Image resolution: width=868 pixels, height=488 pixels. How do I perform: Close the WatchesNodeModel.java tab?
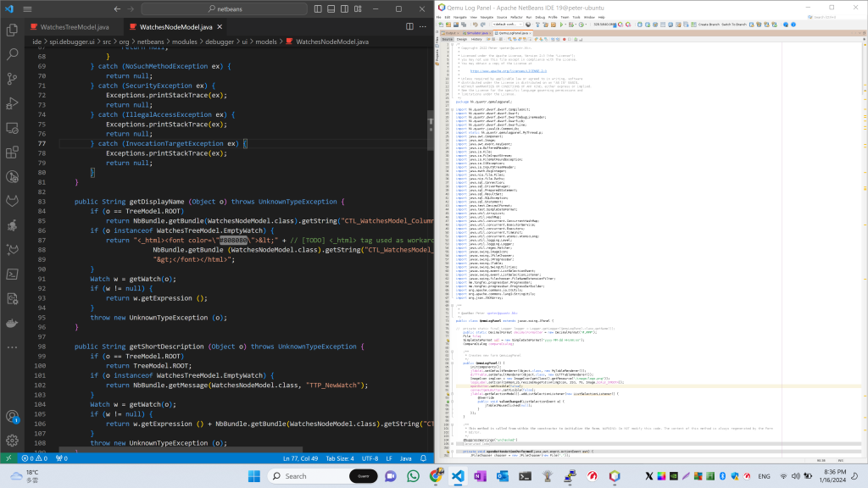pyautogui.click(x=220, y=26)
